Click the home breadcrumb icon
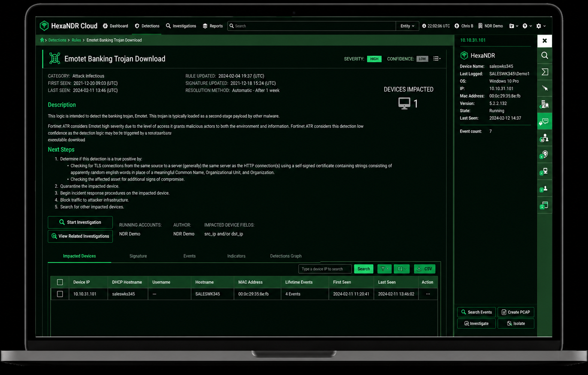This screenshot has height=375, width=588. pos(42,40)
